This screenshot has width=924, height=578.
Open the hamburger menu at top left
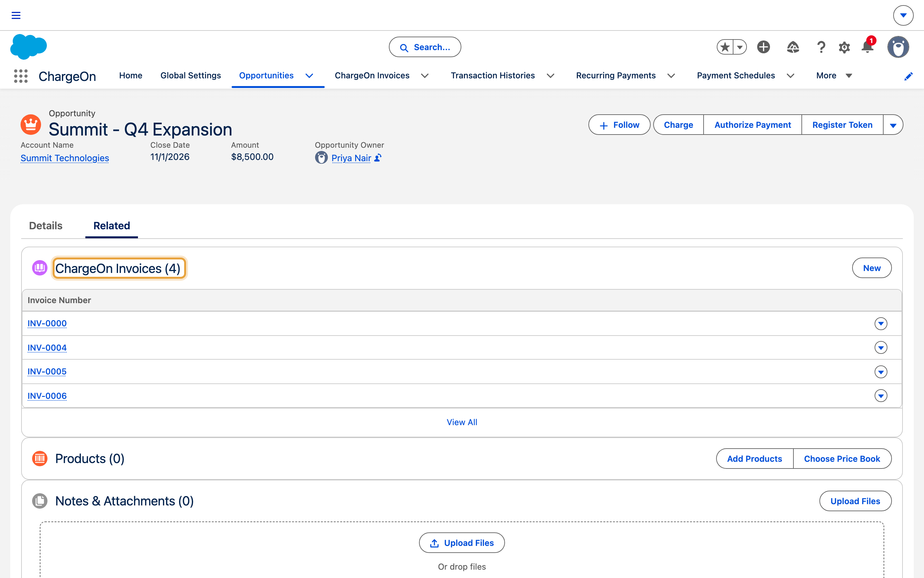point(16,15)
